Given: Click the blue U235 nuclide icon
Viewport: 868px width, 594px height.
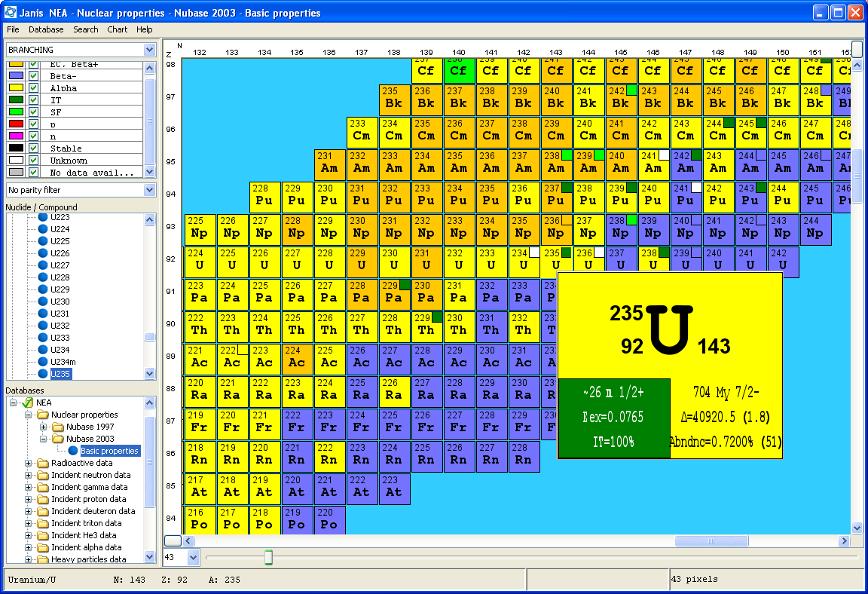Looking at the screenshot, I should tap(44, 374).
